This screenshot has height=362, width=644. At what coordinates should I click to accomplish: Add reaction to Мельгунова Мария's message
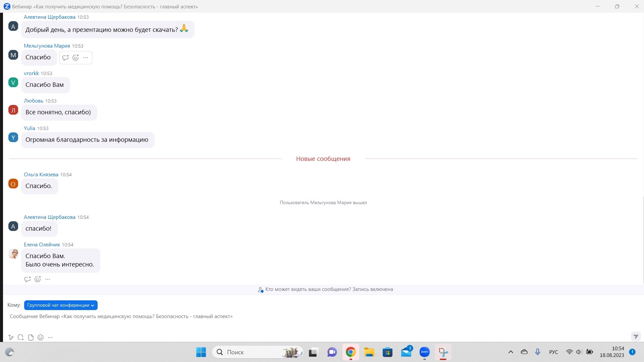[76, 58]
